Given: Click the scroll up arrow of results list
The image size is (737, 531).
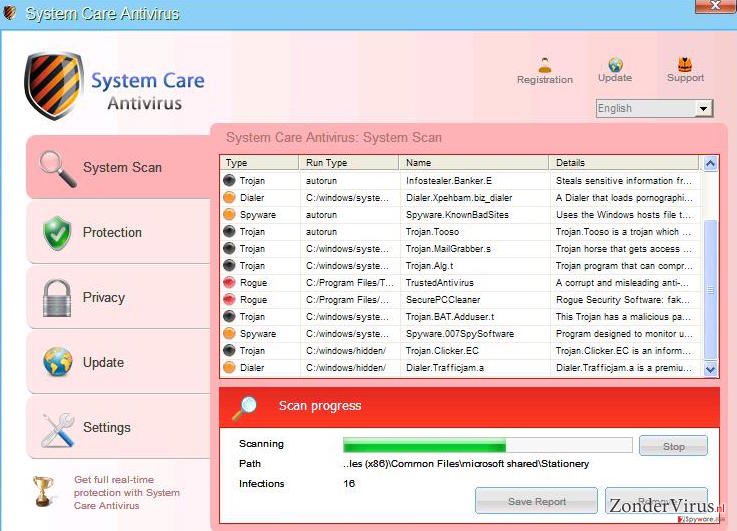Looking at the screenshot, I should click(x=710, y=164).
